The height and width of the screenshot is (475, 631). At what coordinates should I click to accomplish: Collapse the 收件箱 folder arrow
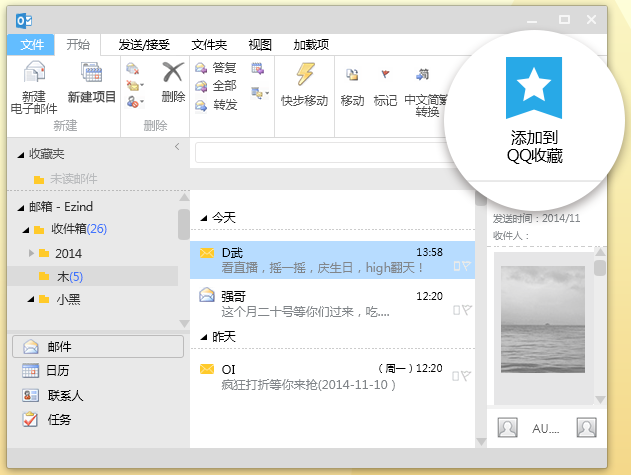coord(26,230)
